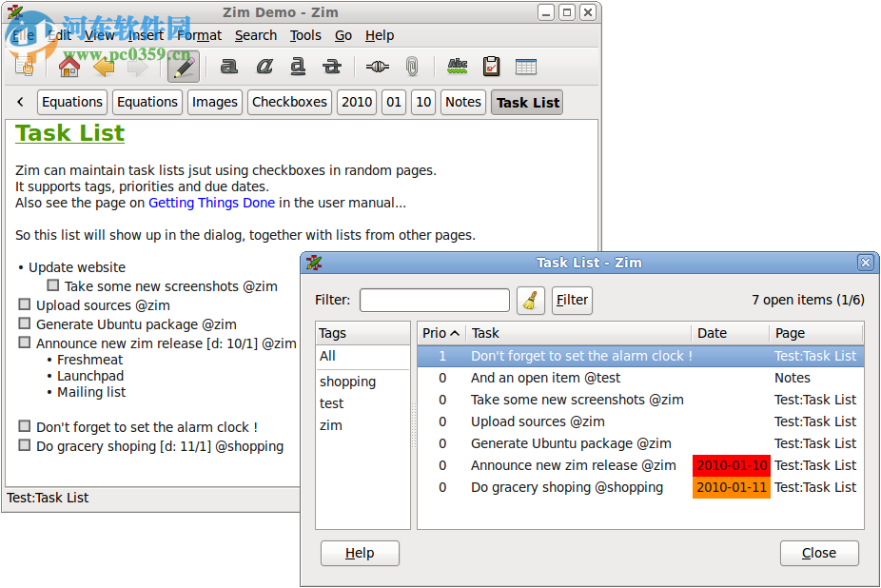Apply strong (bold) formatting icon
881x588 pixels.
pos(228,67)
